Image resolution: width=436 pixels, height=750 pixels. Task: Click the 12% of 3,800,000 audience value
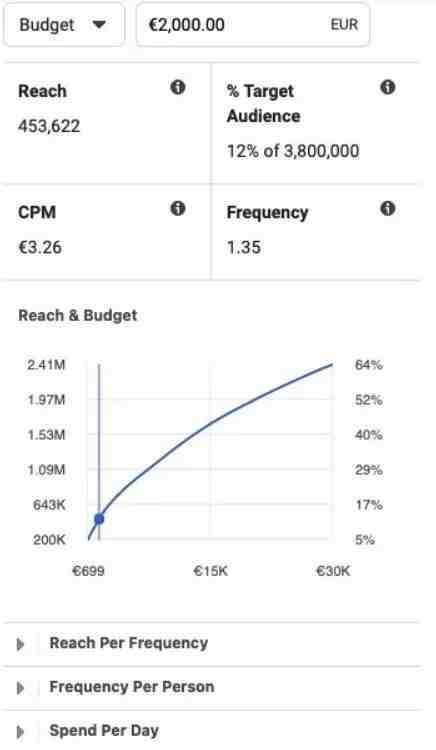tap(293, 151)
